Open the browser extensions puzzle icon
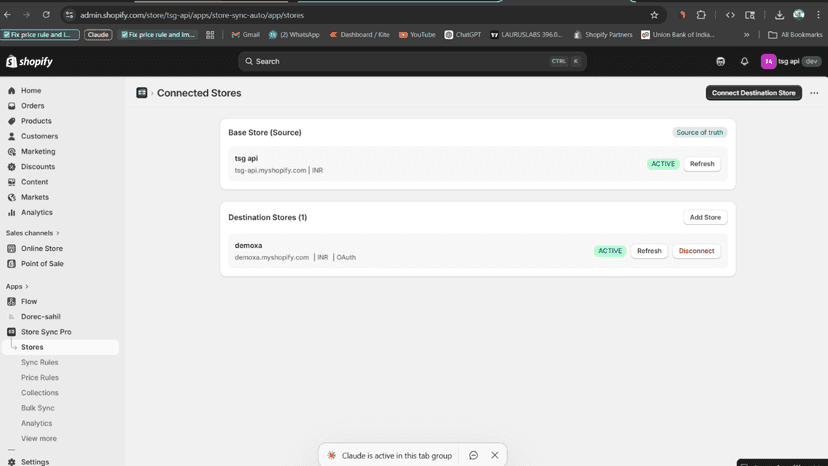Viewport: 828px width, 466px height. (x=701, y=15)
